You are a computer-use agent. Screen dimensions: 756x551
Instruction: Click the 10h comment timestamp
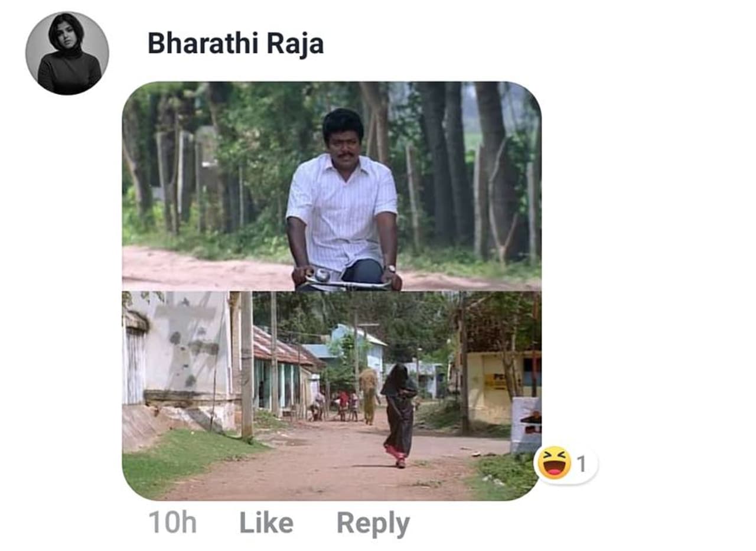coord(172,523)
